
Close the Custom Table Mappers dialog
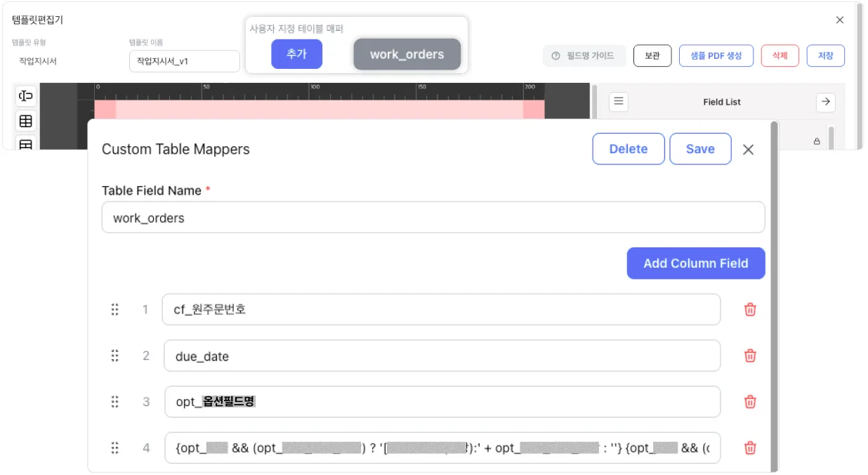[x=748, y=149]
